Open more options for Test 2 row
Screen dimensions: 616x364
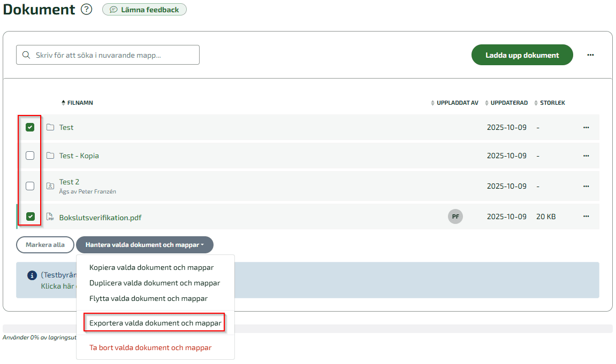(586, 186)
